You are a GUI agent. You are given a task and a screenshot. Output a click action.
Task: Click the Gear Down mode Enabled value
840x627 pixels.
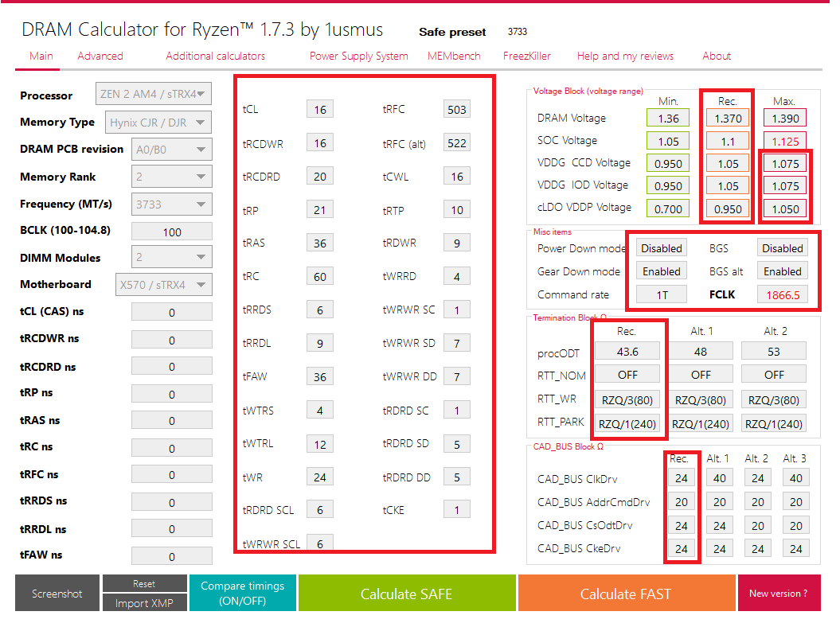click(662, 271)
